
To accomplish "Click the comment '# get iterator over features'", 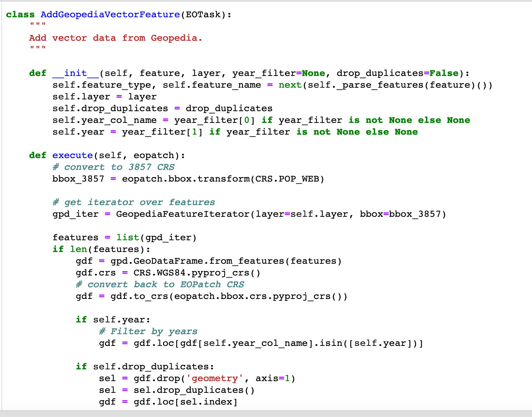I will point(133,202).
